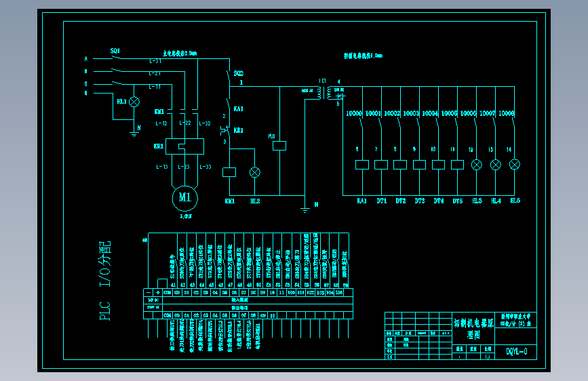Click the DQYL-0 drawing number
Screen dimensions: 588x381
[516, 351]
